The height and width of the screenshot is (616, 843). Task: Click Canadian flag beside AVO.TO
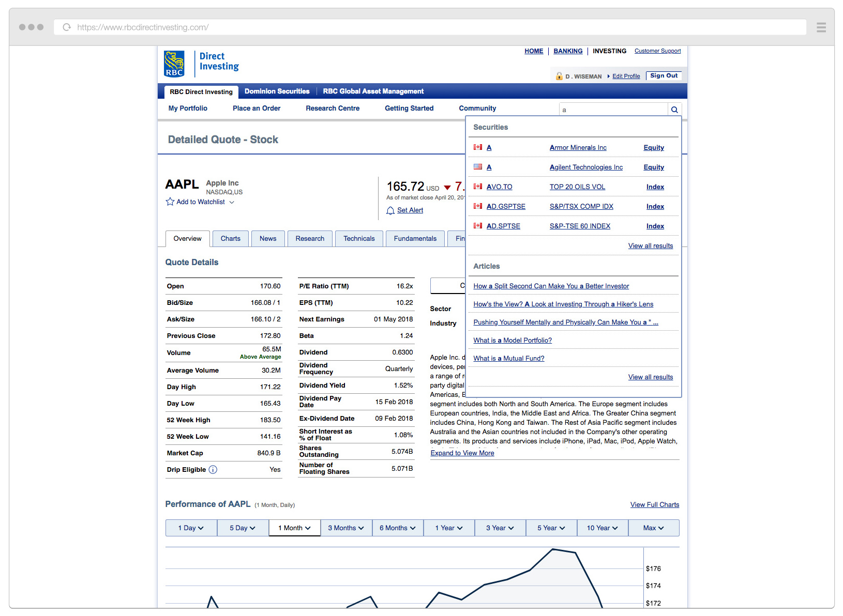478,187
